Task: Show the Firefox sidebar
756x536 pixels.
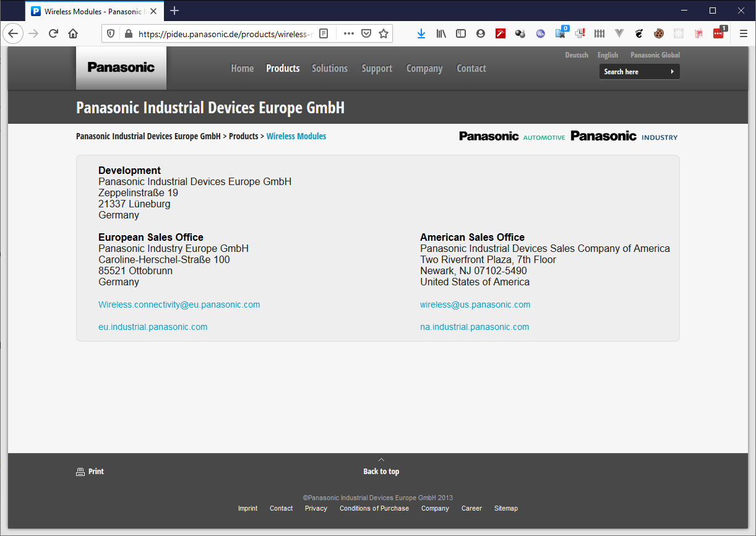Action: tap(461, 33)
